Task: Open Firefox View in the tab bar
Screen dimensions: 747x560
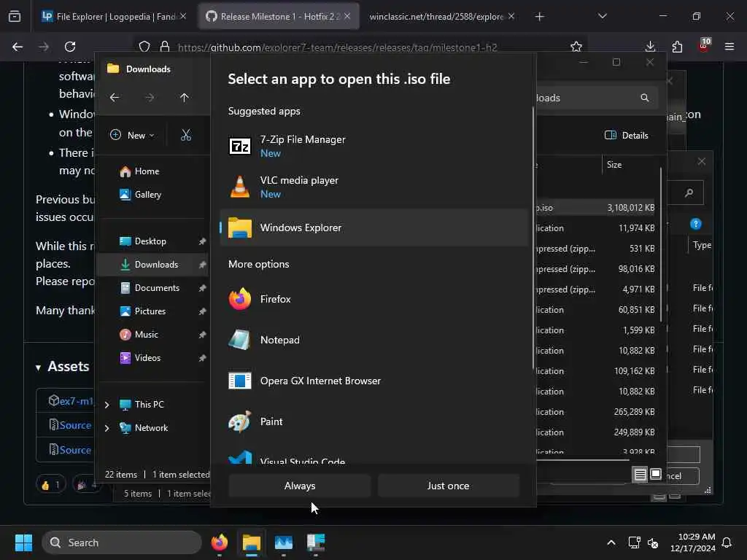Action: (15, 17)
